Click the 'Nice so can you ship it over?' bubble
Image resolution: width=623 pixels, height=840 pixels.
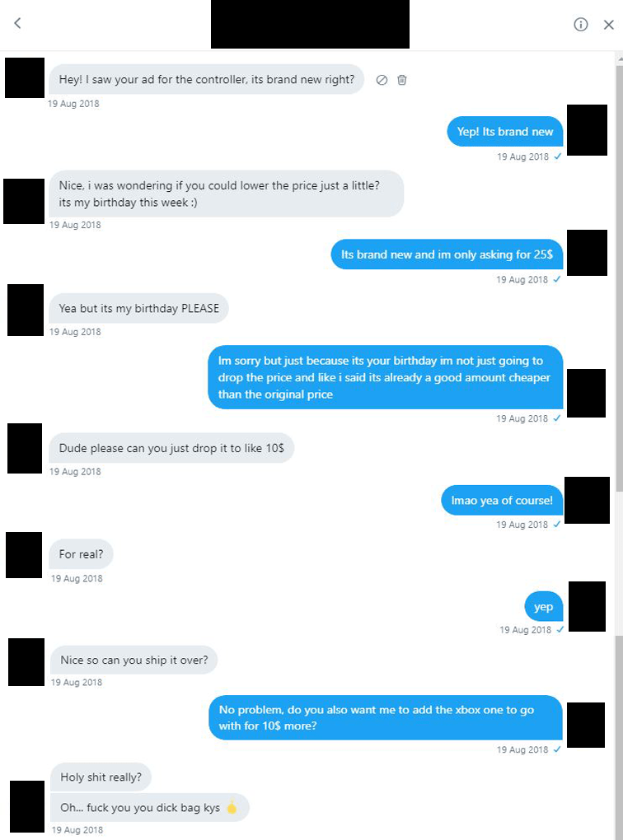pyautogui.click(x=134, y=660)
